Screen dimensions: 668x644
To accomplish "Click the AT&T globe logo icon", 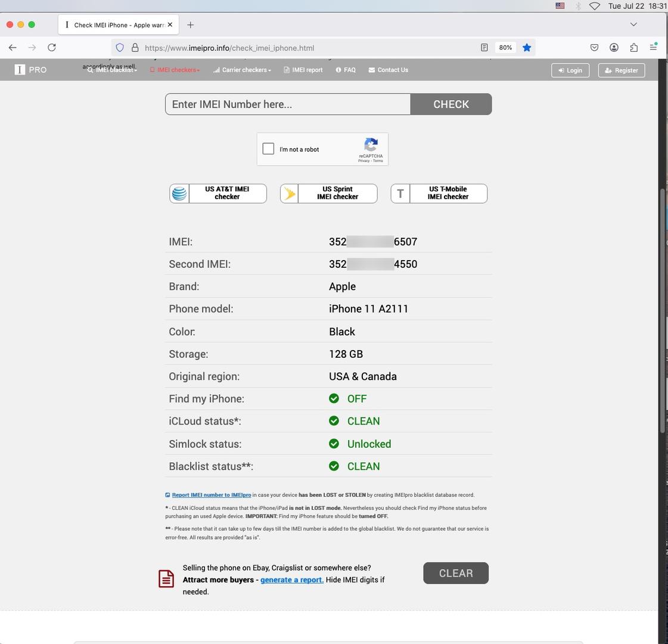I will (179, 194).
